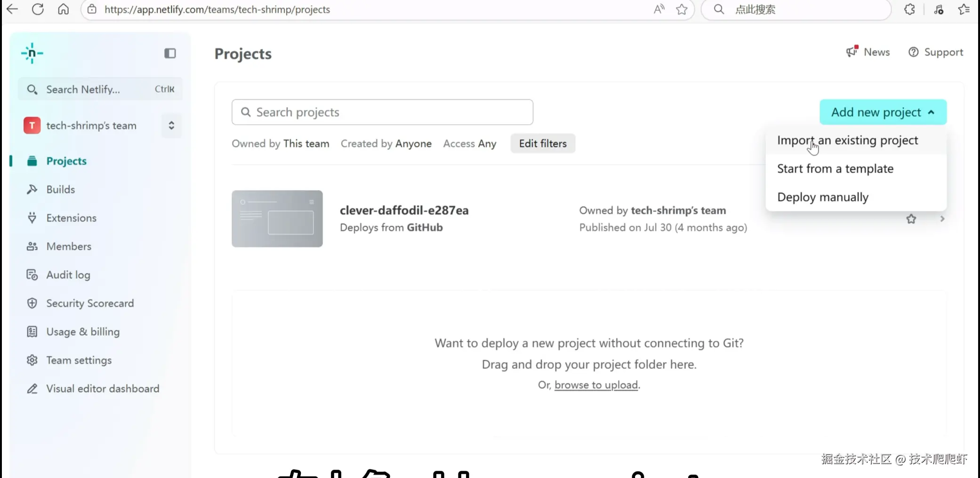Open Extensions in the sidebar
Image resolution: width=980 pixels, height=478 pixels.
tap(72, 218)
